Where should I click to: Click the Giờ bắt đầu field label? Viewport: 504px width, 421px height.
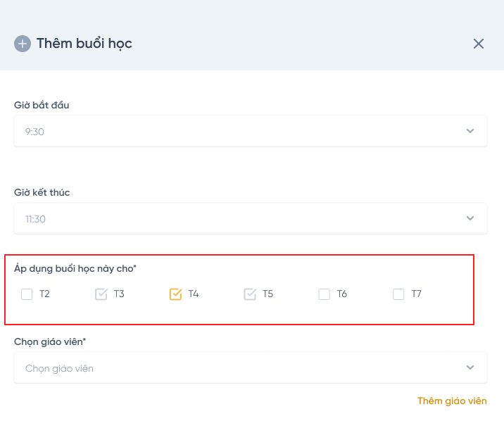(x=42, y=105)
